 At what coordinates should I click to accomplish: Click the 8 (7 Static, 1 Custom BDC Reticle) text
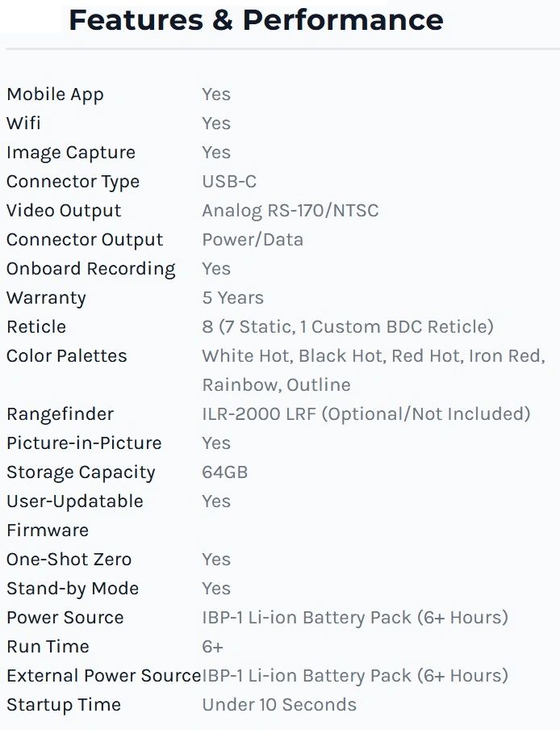pyautogui.click(x=348, y=327)
